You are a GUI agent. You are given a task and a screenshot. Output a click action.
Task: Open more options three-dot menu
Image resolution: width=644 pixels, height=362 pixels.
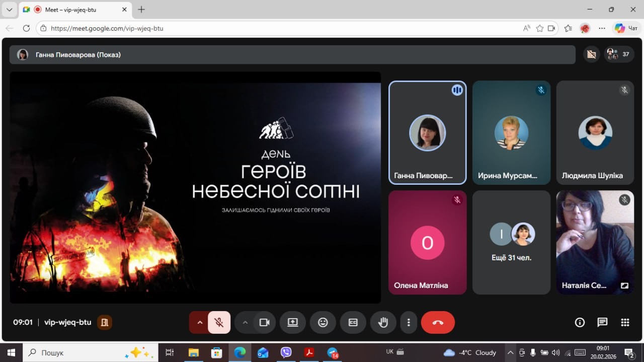click(x=409, y=323)
